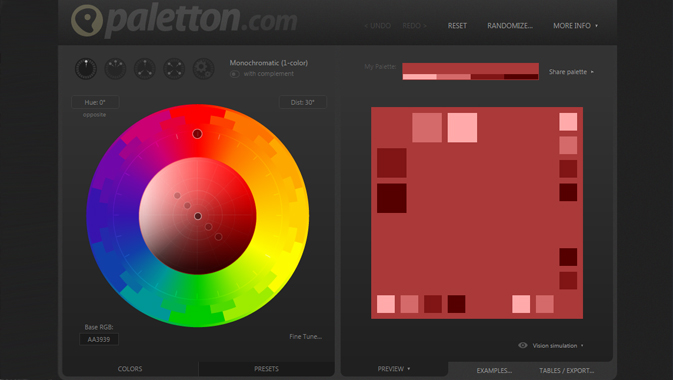The width and height of the screenshot is (673, 380).
Task: Switch to the PRESETS tab
Action: pyautogui.click(x=266, y=369)
